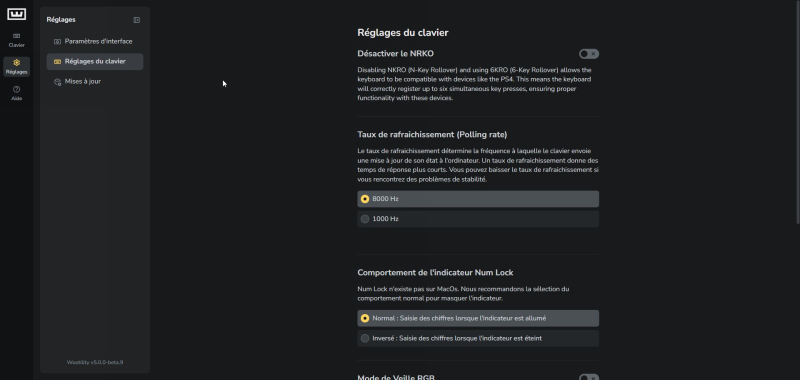
Task: Open Paramètres d'interface settings page
Action: coord(95,41)
